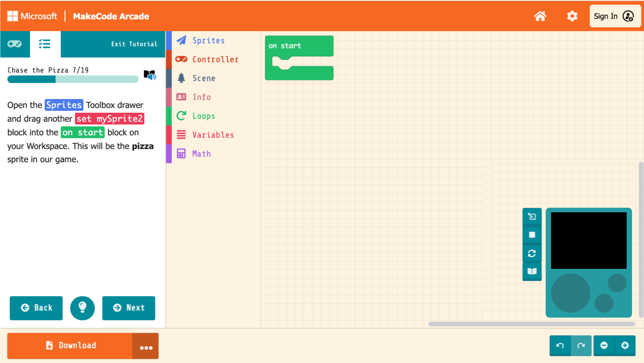Open the Info toolbox category
This screenshot has height=363, width=644.
pos(213,97)
